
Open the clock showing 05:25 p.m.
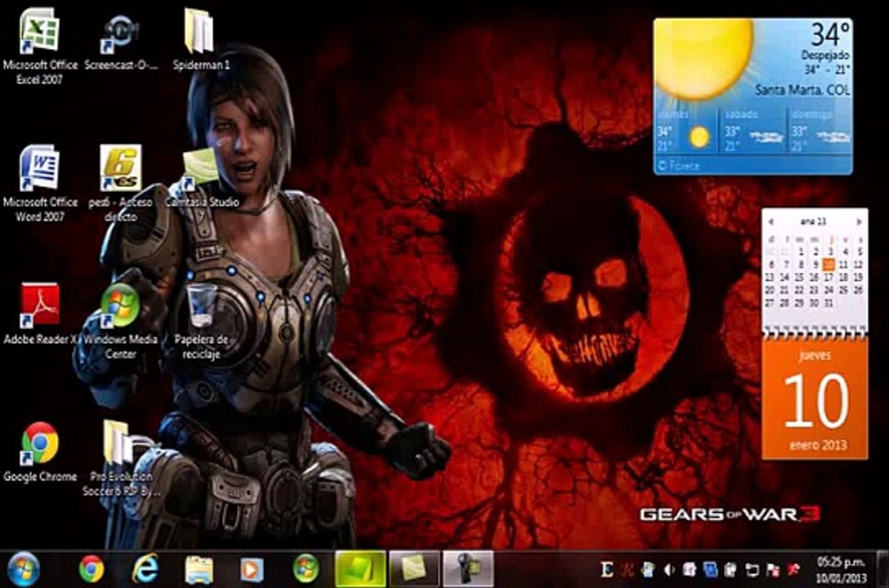coord(842,569)
